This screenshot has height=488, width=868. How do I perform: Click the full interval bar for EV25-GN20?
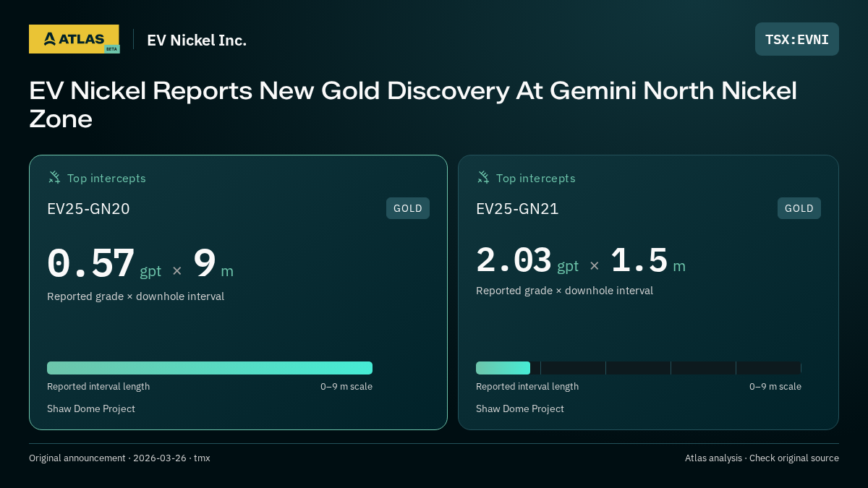click(210, 368)
